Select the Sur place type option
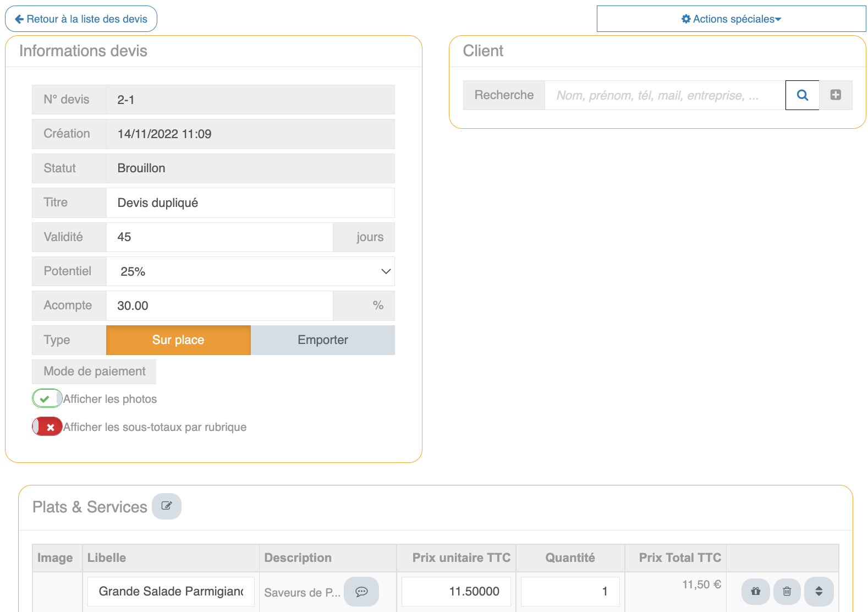 point(178,340)
